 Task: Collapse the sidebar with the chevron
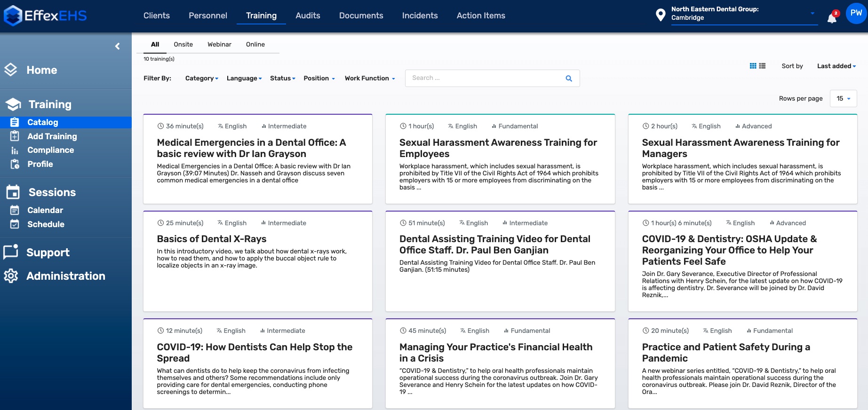point(118,46)
